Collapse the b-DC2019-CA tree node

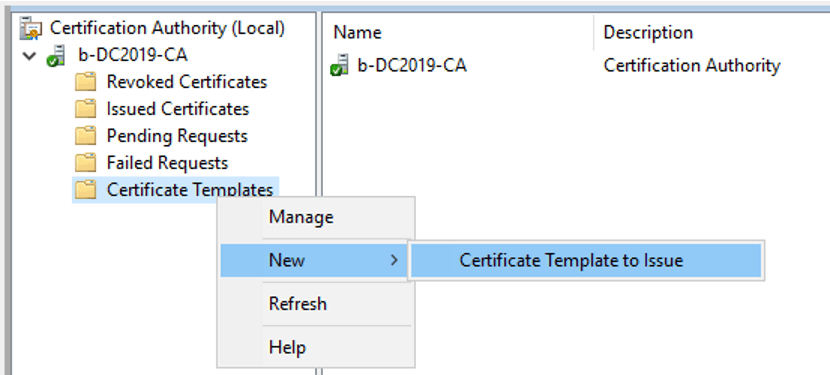30,55
